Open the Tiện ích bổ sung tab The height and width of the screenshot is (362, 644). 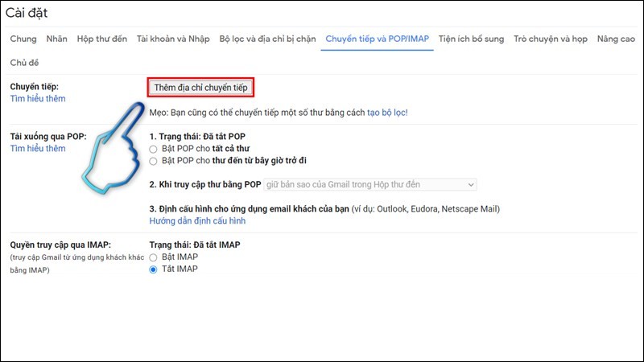click(x=472, y=38)
